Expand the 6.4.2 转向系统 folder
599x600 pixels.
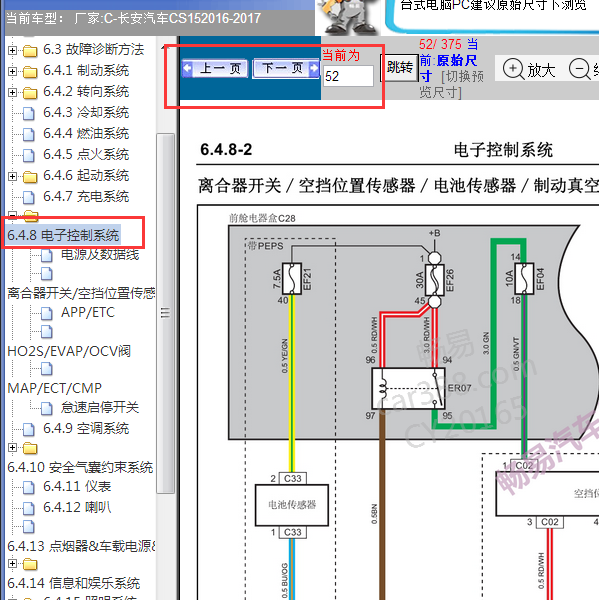[12, 92]
